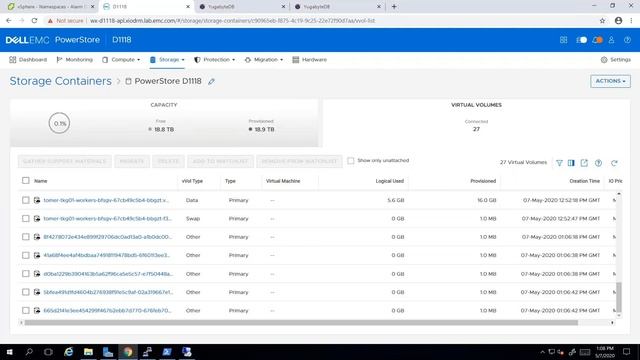Switch to second YugabyteDB browser tab
Screen dimensions: 640x360
(338, 7)
